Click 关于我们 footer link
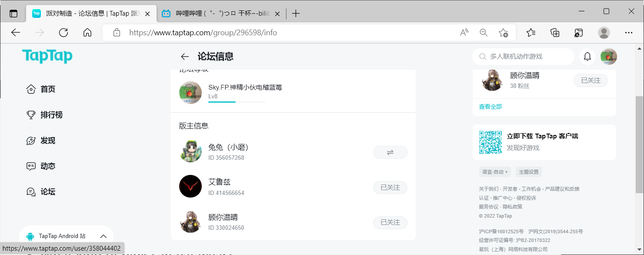The width and height of the screenshot is (644, 255). 489,189
